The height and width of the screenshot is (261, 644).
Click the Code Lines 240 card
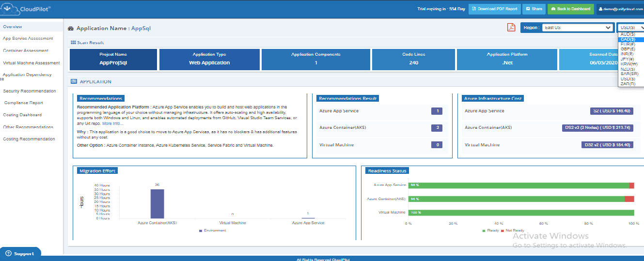click(x=413, y=59)
